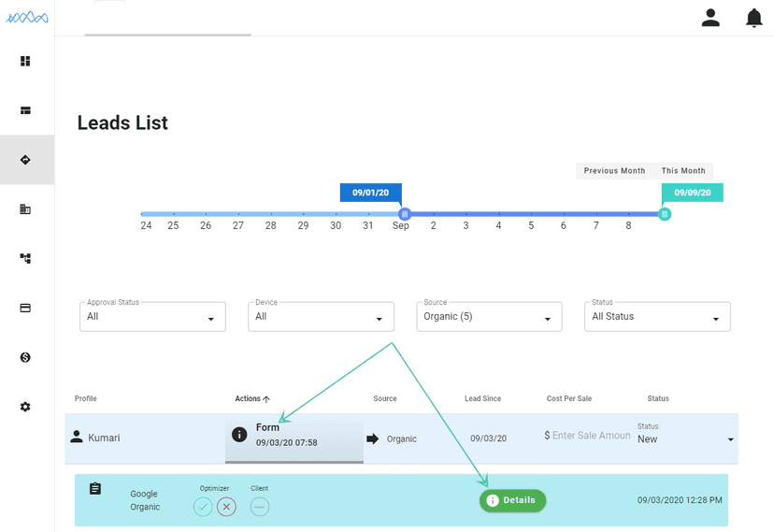Open the dollar coin sidebar icon
774x532 pixels.
(x=25, y=357)
